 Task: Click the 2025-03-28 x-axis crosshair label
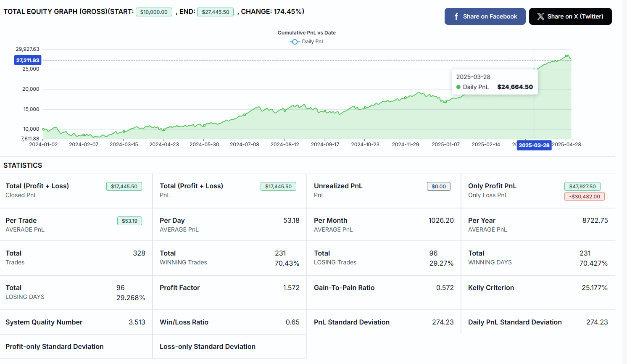pyautogui.click(x=534, y=145)
